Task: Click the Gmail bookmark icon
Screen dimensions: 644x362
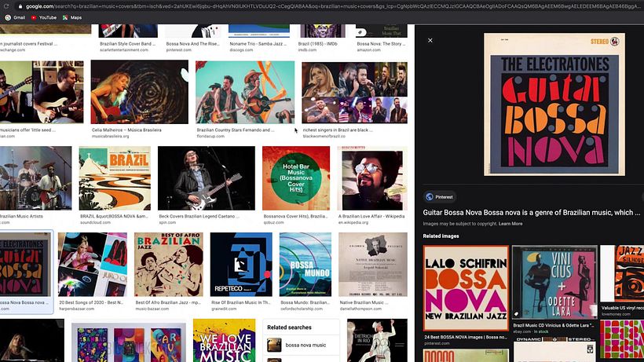Action: (x=8, y=17)
